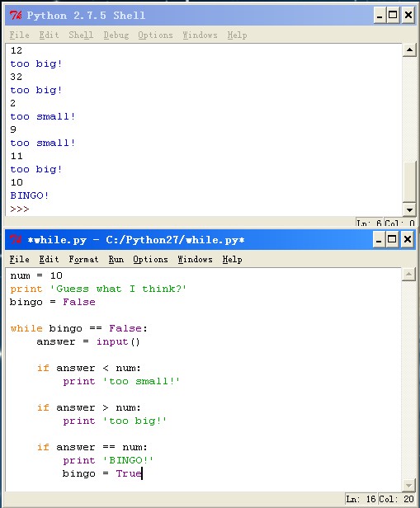Image resolution: width=420 pixels, height=508 pixels.
Task: Open the editor's File menu
Action: [x=20, y=259]
